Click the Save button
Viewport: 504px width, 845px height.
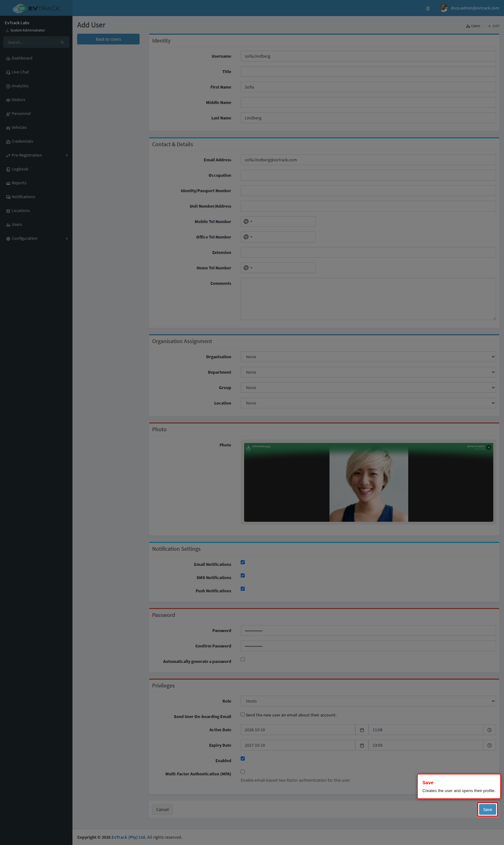point(487,809)
